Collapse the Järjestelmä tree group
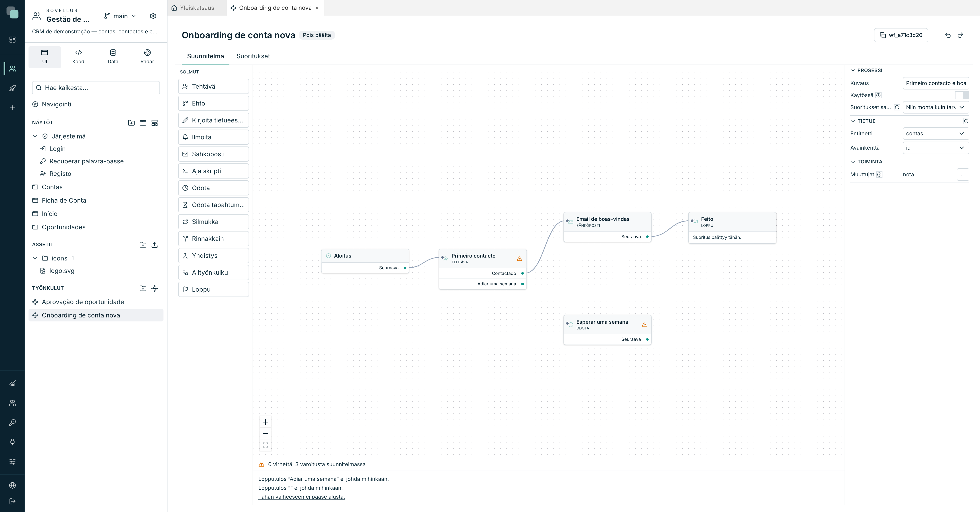Screen dimensions: 980x512 [35, 136]
